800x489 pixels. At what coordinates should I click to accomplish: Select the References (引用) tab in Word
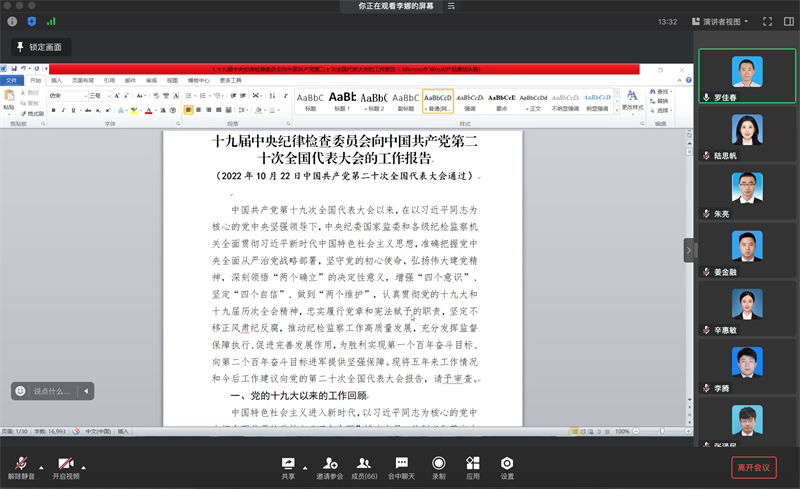[109, 80]
